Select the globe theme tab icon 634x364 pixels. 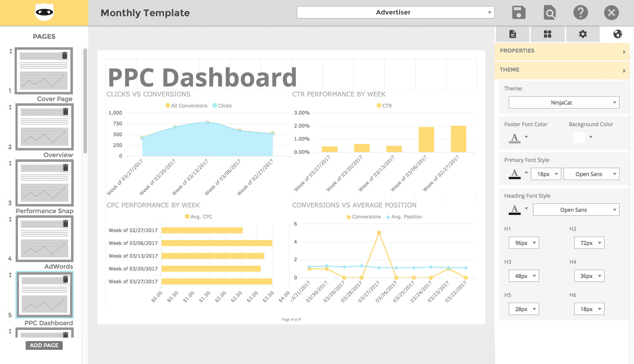click(x=617, y=34)
